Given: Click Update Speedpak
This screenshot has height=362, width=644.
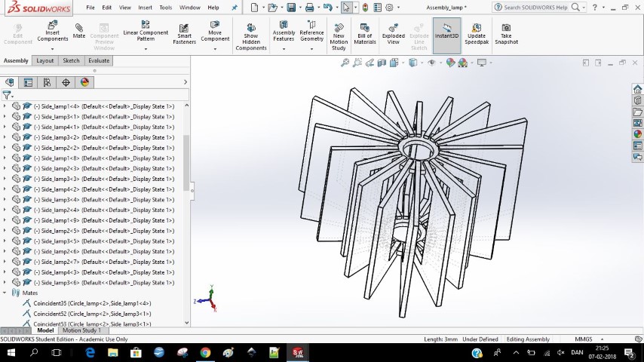Looking at the screenshot, I should pyautogui.click(x=477, y=34).
